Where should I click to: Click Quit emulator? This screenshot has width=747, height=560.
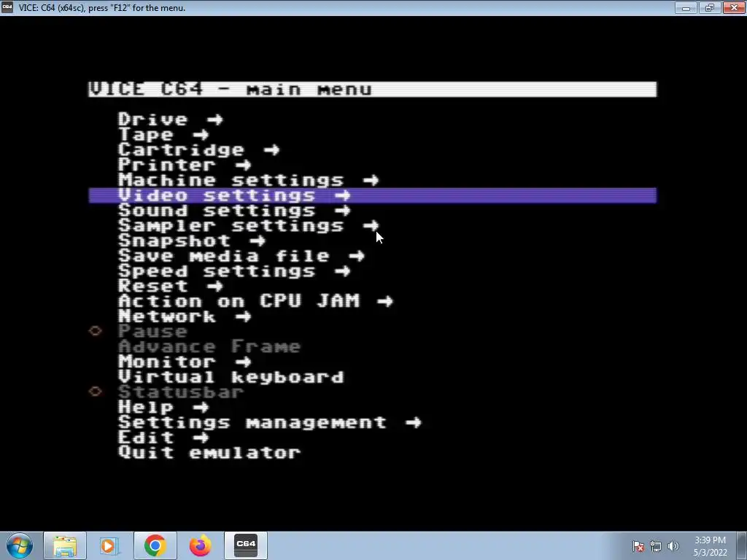(209, 453)
